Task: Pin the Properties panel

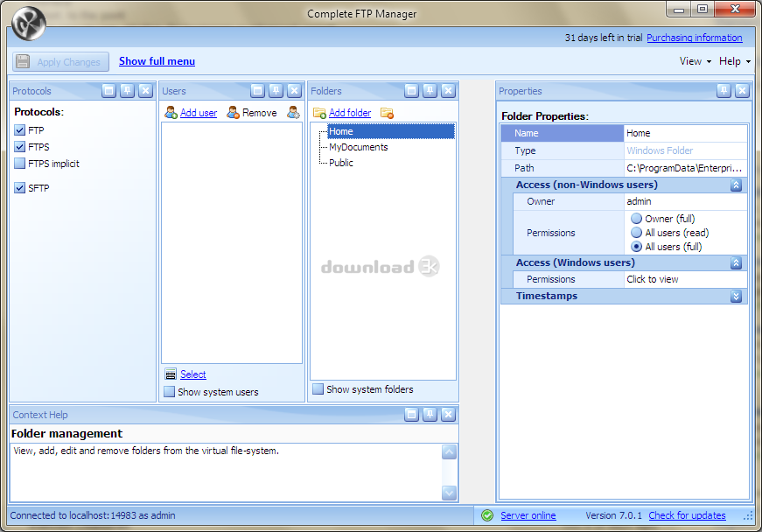Action: (x=724, y=90)
